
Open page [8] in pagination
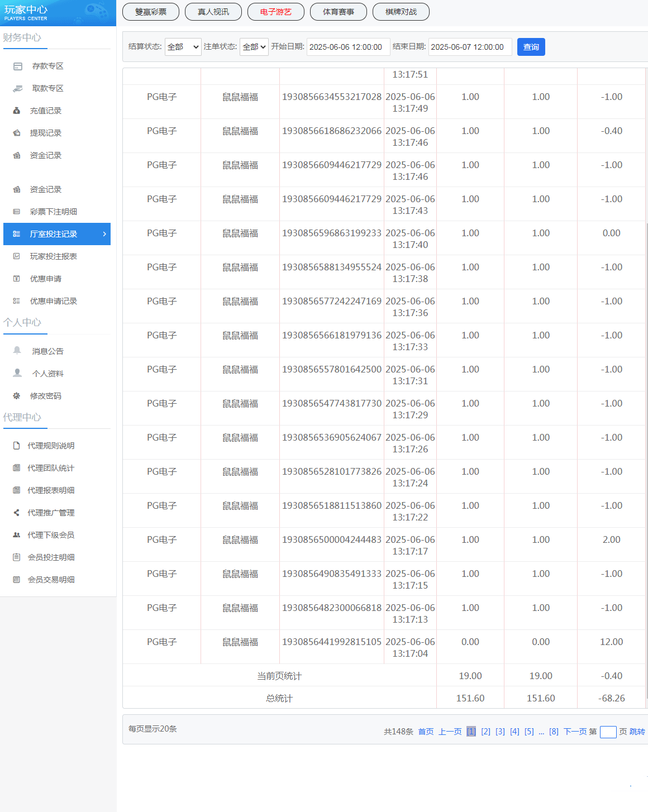(554, 732)
